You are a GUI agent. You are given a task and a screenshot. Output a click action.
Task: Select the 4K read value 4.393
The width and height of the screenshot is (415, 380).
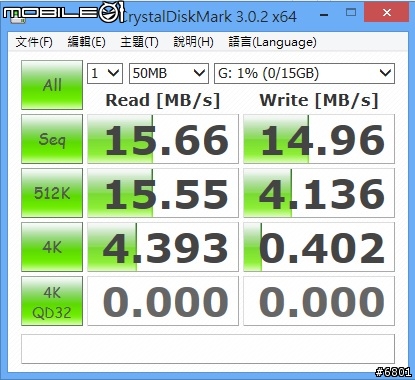[163, 247]
